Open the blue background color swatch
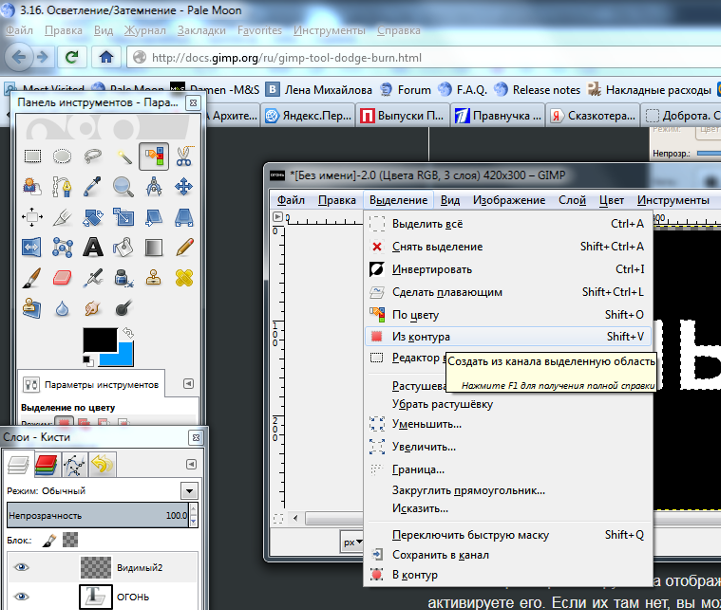The width and height of the screenshot is (721, 610). (x=123, y=358)
